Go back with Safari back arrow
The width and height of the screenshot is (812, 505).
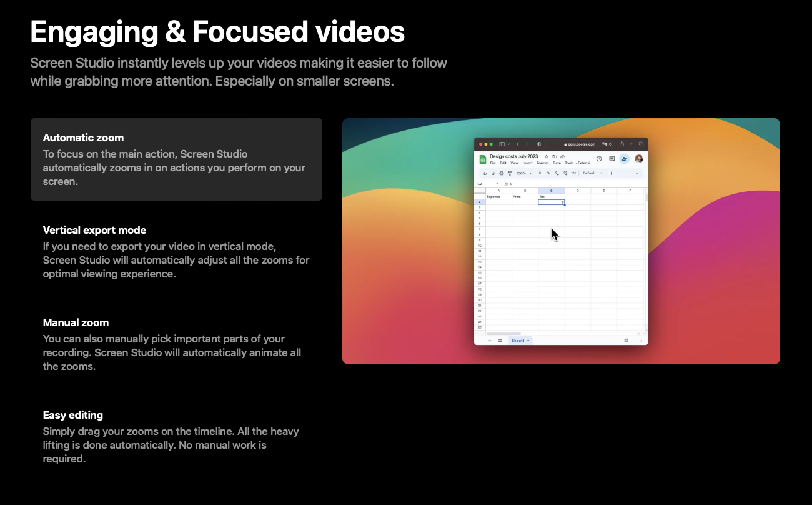tap(517, 144)
